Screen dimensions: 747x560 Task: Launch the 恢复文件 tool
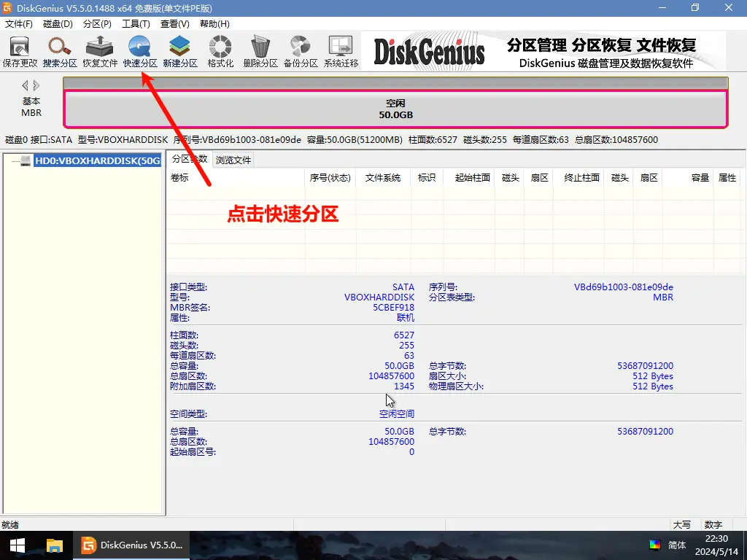point(99,52)
